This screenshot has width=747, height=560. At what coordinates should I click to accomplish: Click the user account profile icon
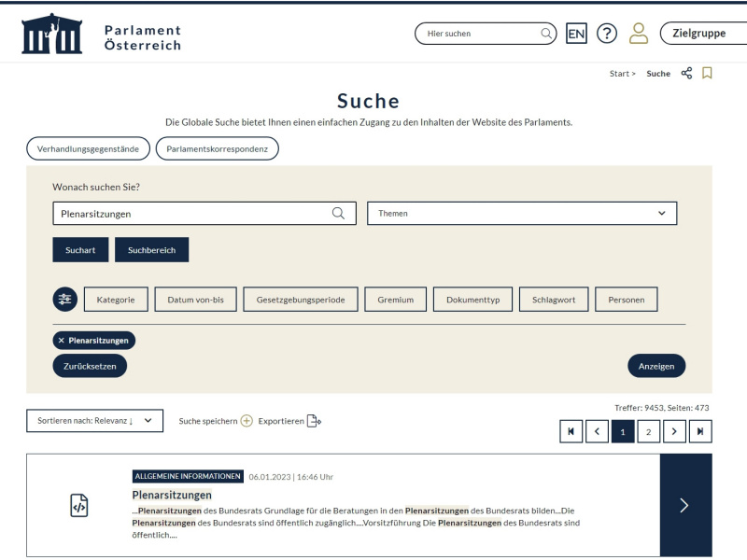click(x=639, y=34)
